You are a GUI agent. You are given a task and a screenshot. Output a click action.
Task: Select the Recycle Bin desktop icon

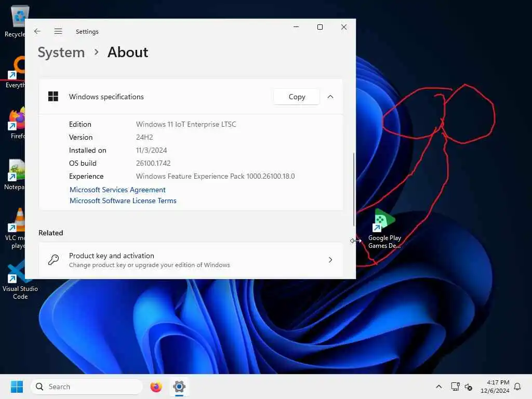[x=15, y=21]
